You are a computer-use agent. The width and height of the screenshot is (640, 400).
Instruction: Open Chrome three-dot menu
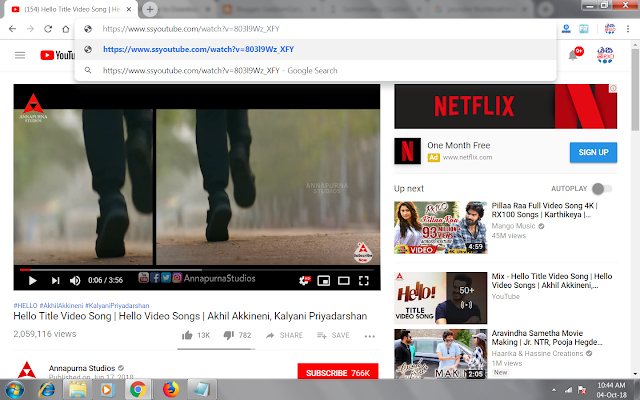[628, 29]
